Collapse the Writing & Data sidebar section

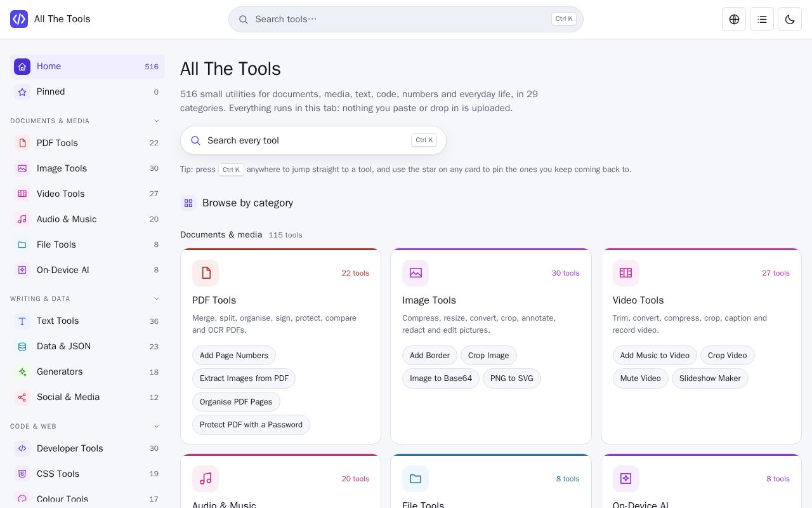point(157,298)
